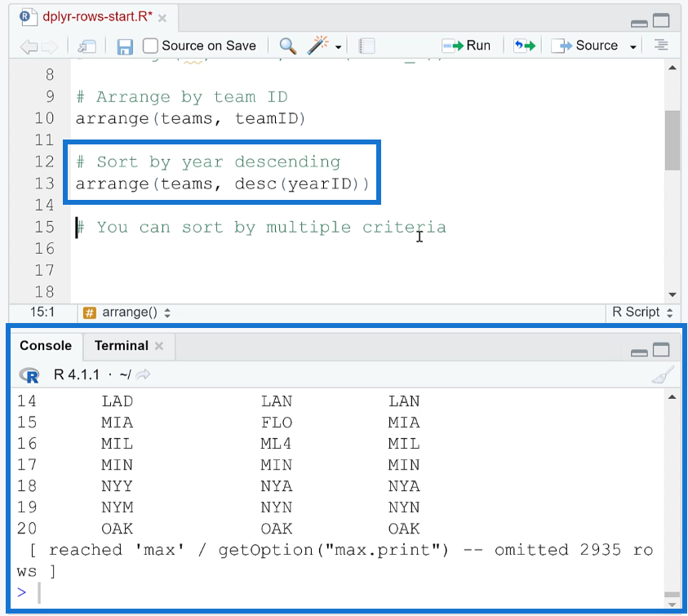Viewport: 688px width, 616px height.
Task: Open find and replace magnifier icon
Action: click(x=287, y=46)
